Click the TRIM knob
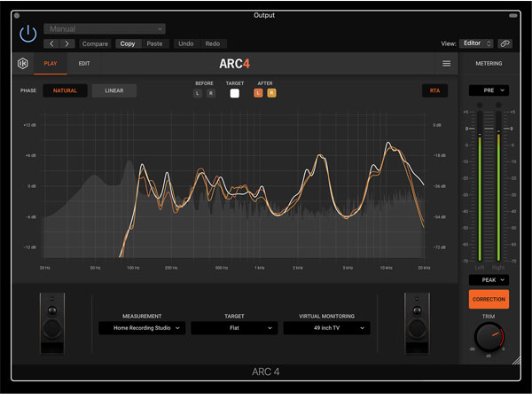This screenshot has height=399, width=532. click(489, 337)
